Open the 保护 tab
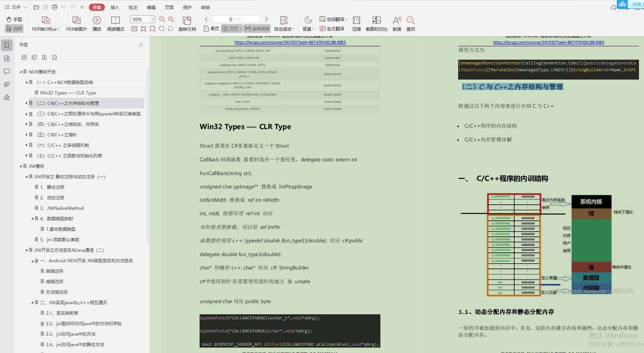 coord(187,7)
